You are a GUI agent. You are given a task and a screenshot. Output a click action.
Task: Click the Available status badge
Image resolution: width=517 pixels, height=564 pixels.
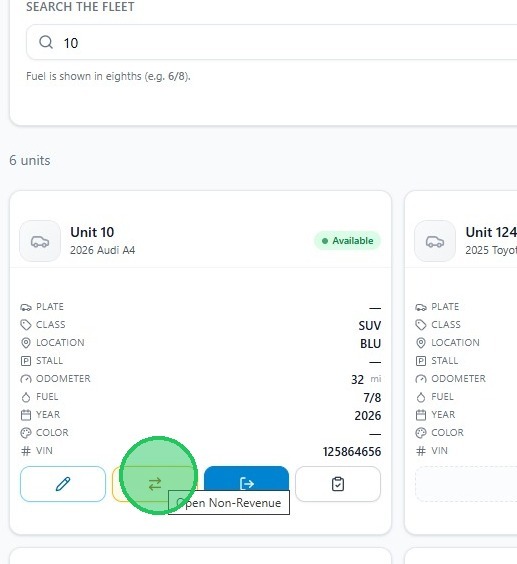tap(348, 241)
